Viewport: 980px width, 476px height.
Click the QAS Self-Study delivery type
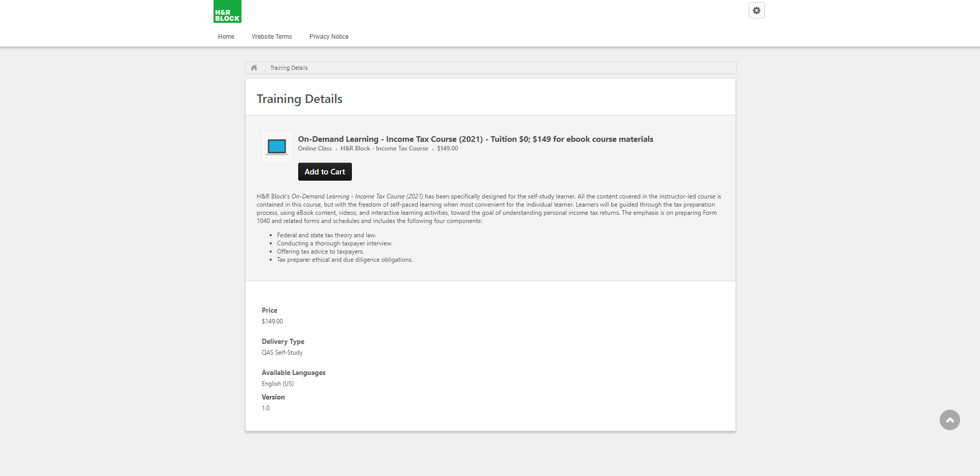tap(282, 353)
